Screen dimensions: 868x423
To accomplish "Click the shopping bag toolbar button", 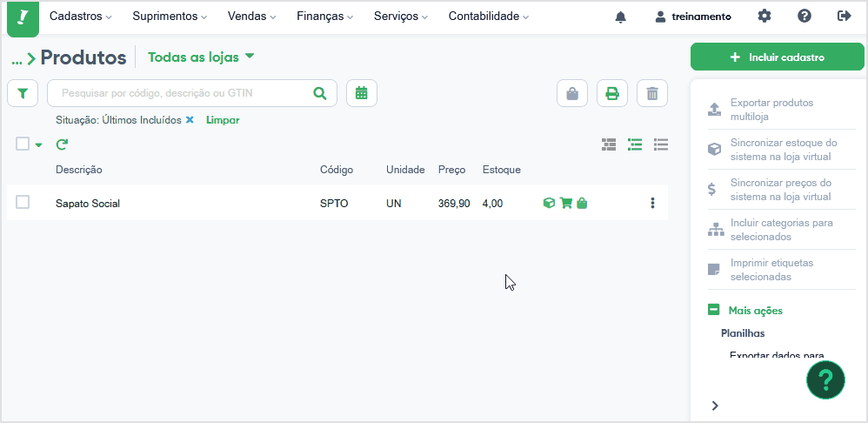I will click(x=571, y=93).
